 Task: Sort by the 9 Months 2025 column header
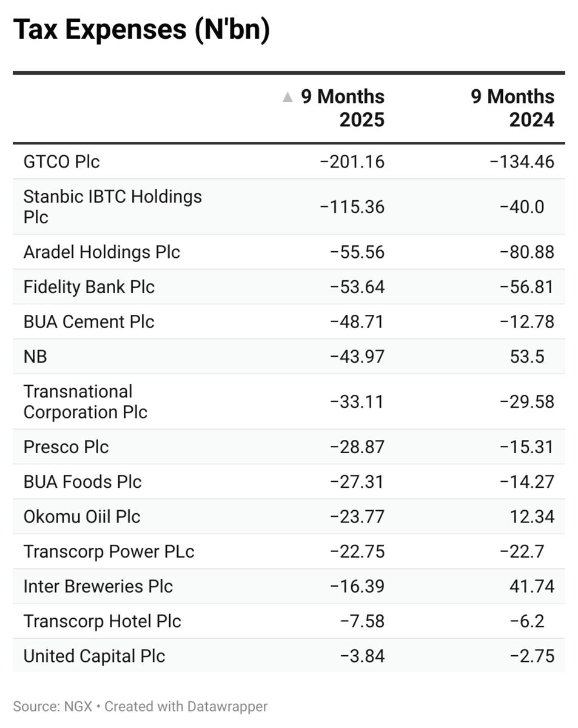click(343, 107)
